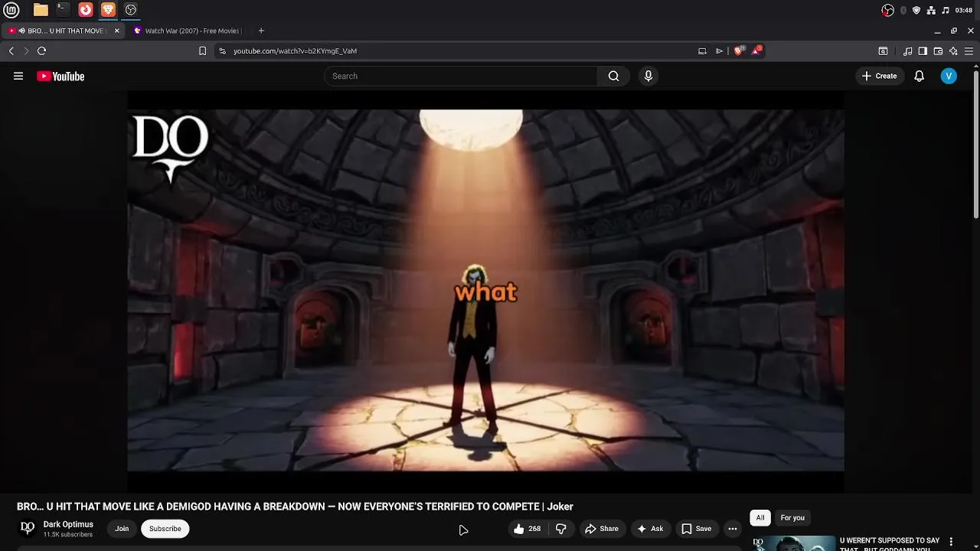The height and width of the screenshot is (551, 980).
Task: Open the Brave Wallet
Action: (x=938, y=51)
